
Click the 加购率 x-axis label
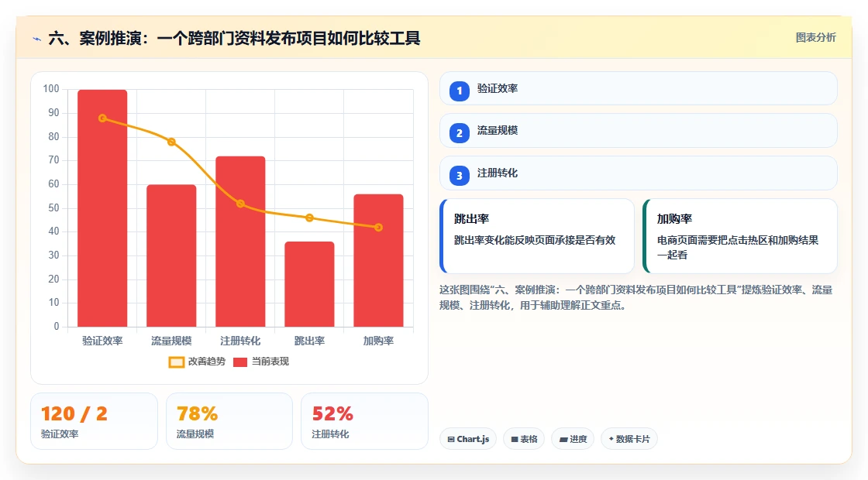pos(379,341)
